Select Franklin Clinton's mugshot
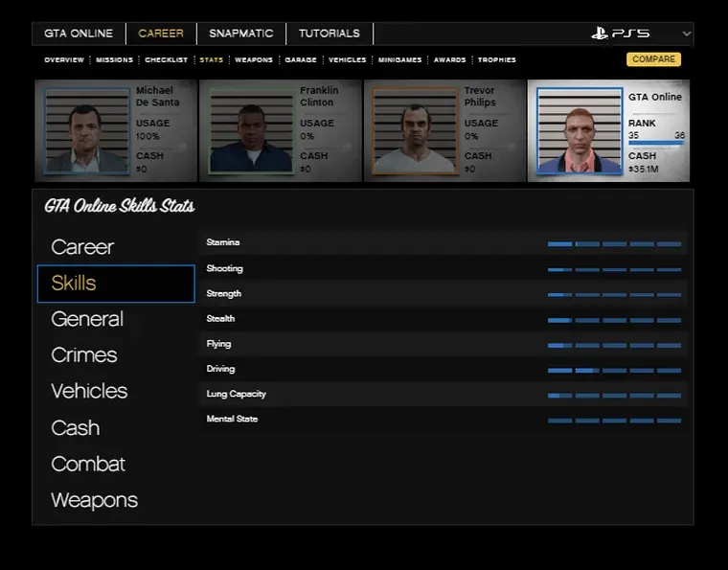 point(250,130)
